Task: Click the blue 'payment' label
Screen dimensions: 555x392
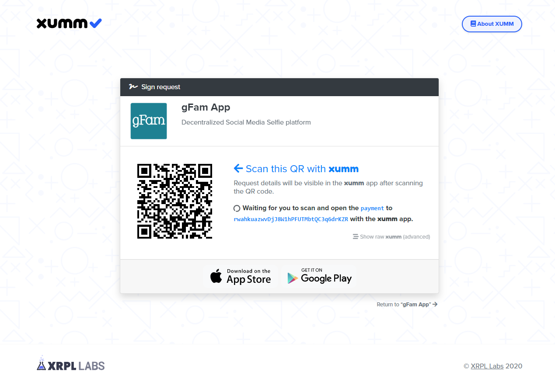Action: (x=372, y=208)
